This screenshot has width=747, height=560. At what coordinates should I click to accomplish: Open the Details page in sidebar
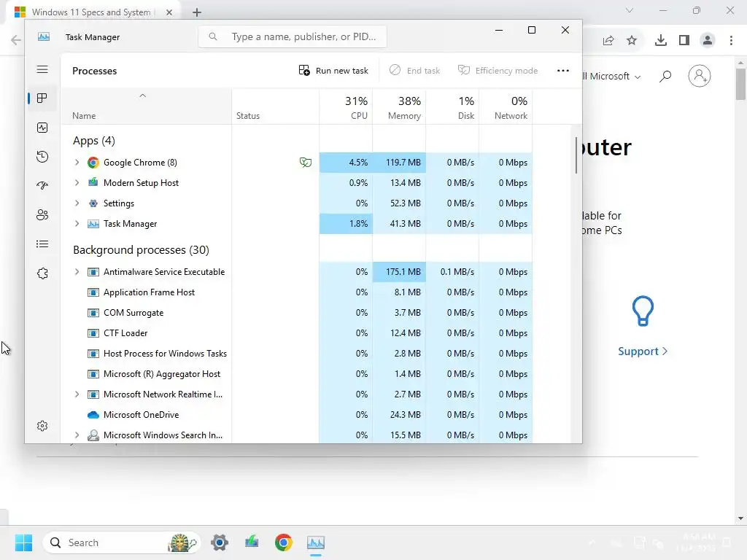coord(42,244)
